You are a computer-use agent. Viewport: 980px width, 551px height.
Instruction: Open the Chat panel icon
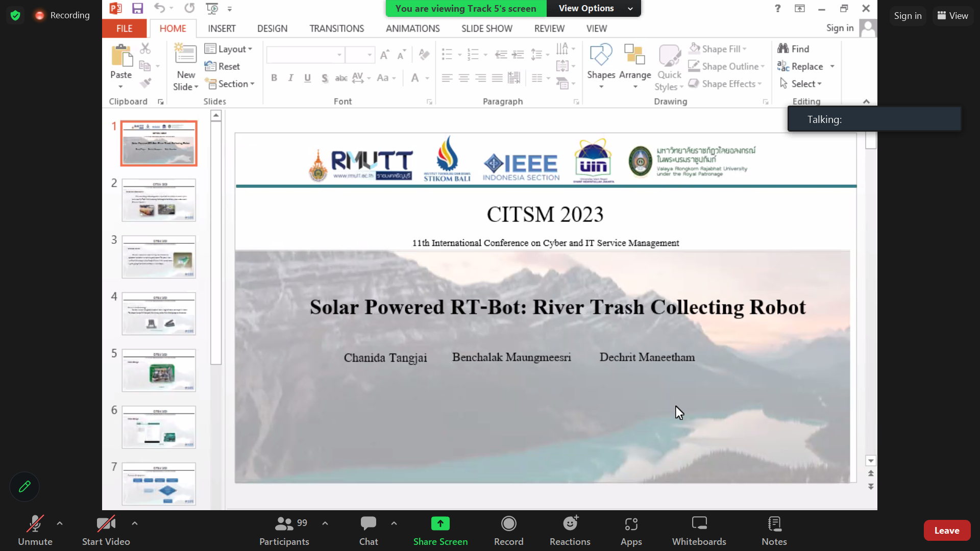click(368, 523)
